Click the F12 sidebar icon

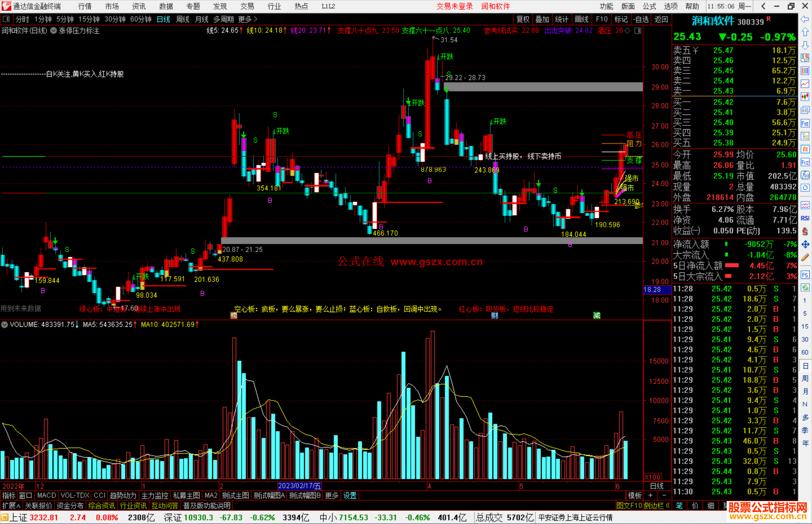point(805,162)
